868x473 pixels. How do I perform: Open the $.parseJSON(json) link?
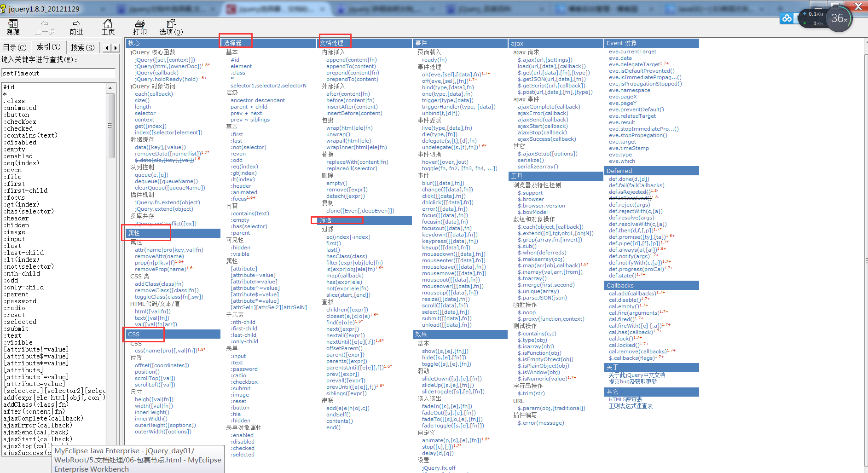click(x=542, y=298)
